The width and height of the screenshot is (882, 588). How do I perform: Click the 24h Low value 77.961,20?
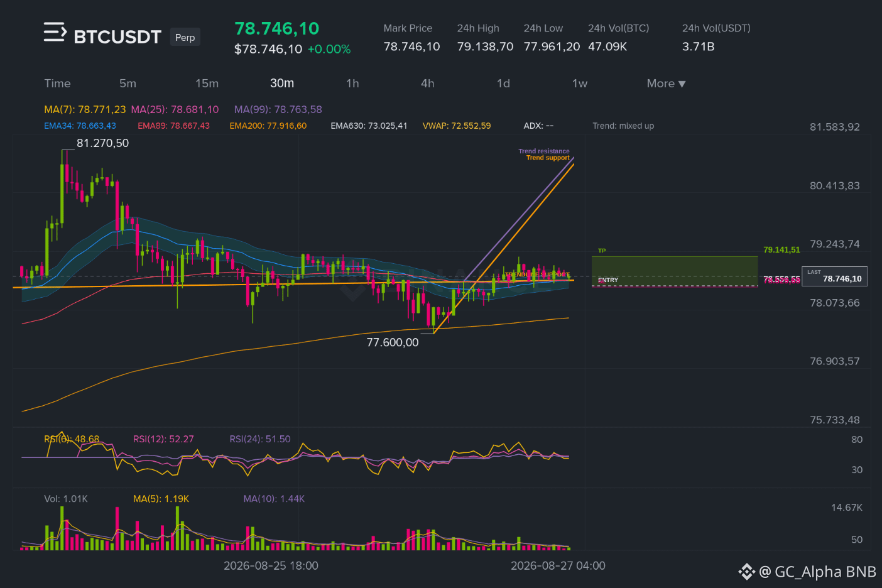click(552, 46)
